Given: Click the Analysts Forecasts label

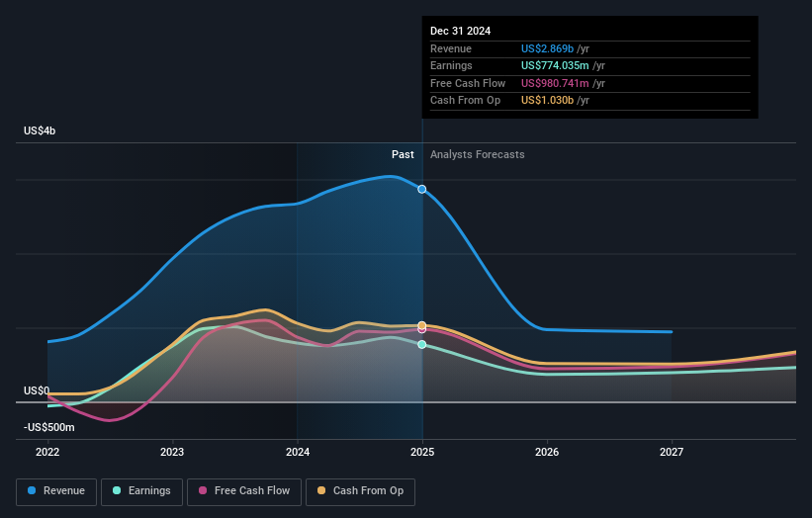Looking at the screenshot, I should (478, 155).
